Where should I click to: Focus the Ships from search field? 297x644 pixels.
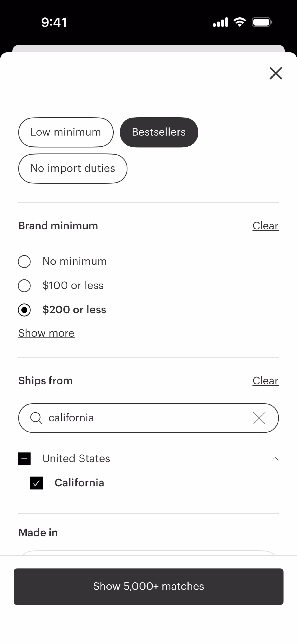[148, 418]
